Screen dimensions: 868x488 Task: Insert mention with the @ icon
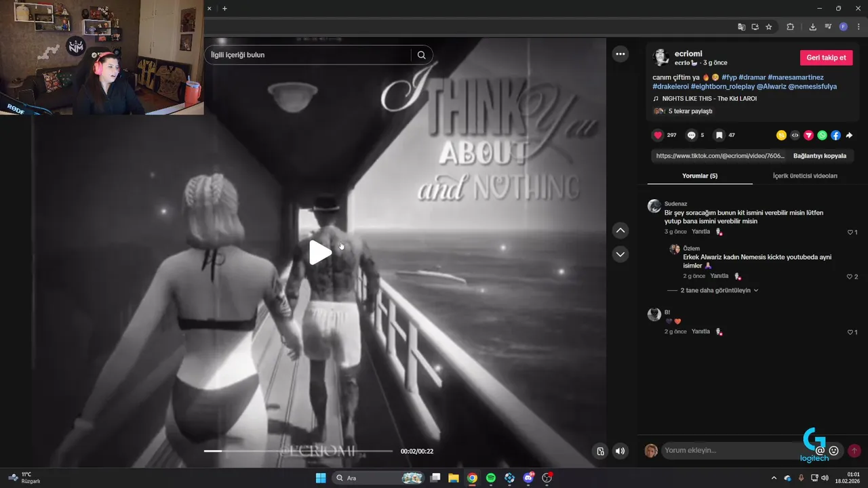820,451
